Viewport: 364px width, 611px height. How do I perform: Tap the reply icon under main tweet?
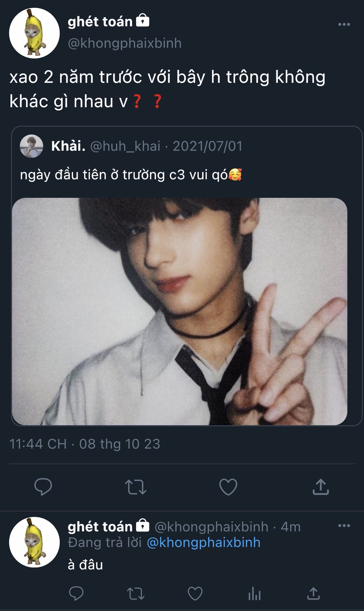coord(43,487)
